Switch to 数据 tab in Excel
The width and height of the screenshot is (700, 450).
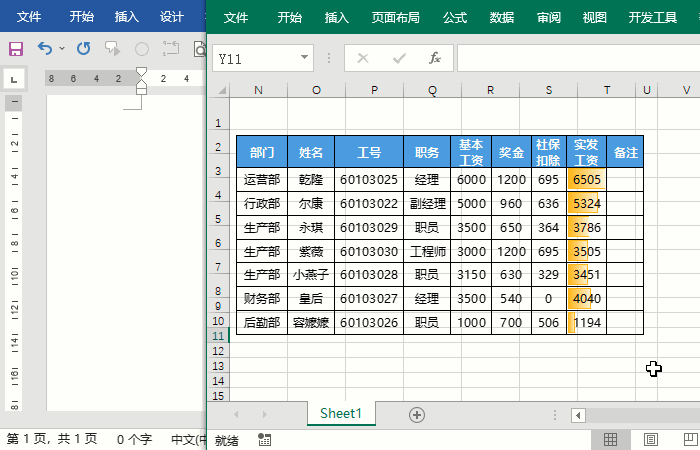click(x=502, y=17)
